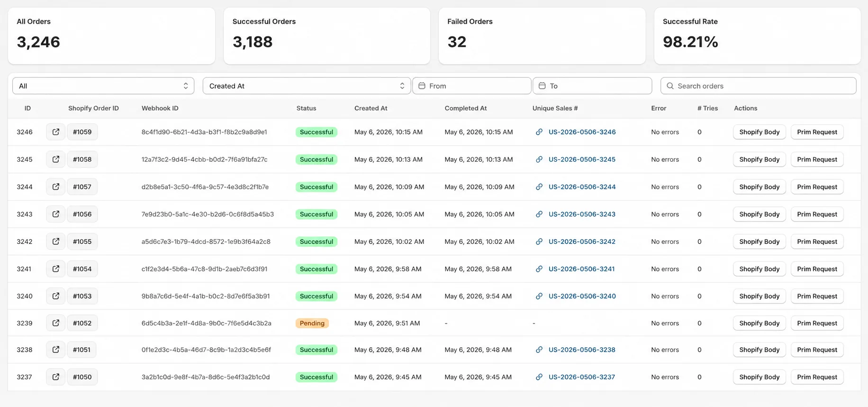Click Successful badge in row 3245

(316, 159)
